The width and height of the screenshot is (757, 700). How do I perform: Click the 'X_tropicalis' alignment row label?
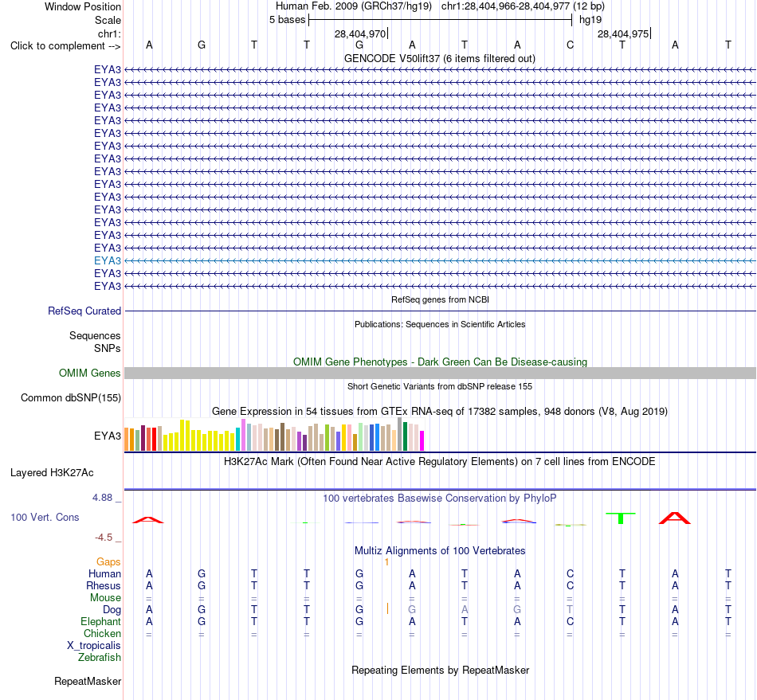[94, 646]
